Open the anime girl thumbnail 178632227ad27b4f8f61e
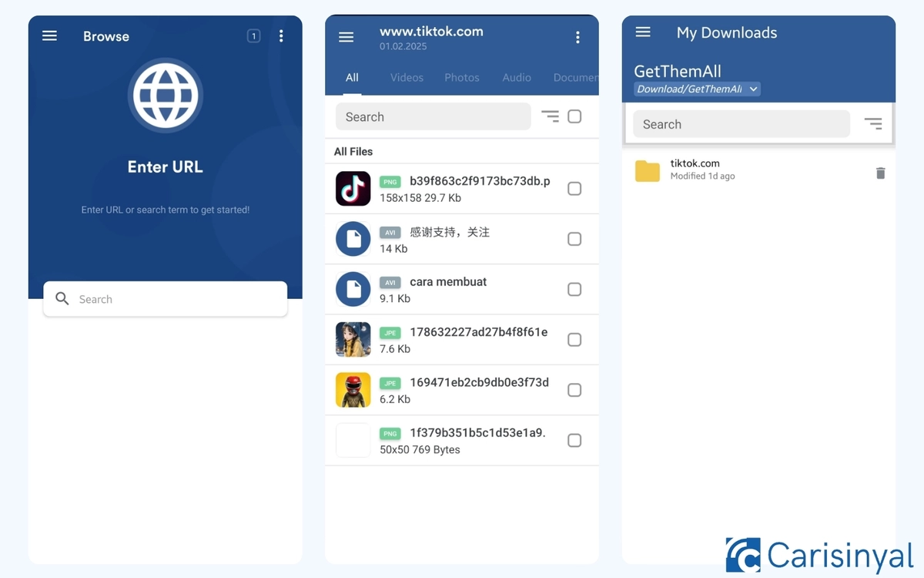Viewport: 924px width, 578px height. [x=353, y=340]
